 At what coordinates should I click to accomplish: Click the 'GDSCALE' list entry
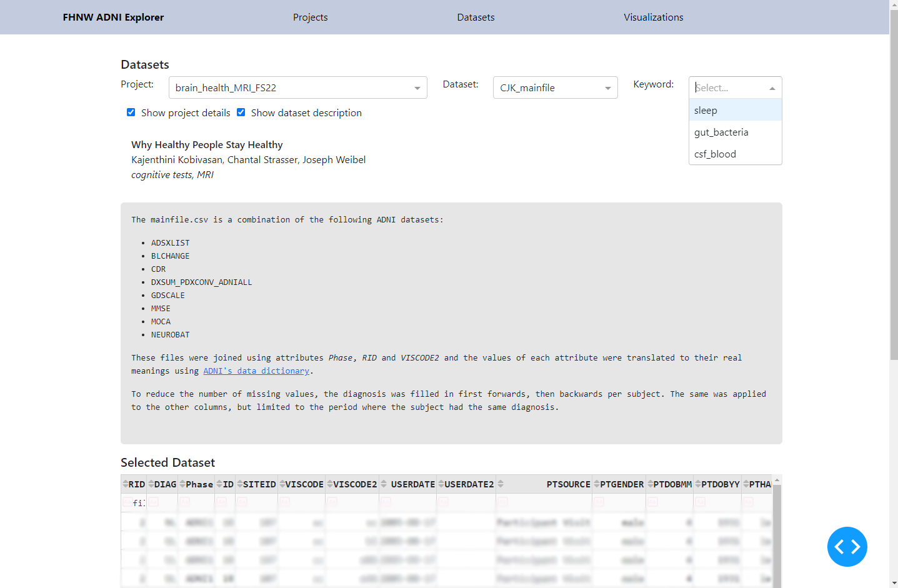pos(167,296)
